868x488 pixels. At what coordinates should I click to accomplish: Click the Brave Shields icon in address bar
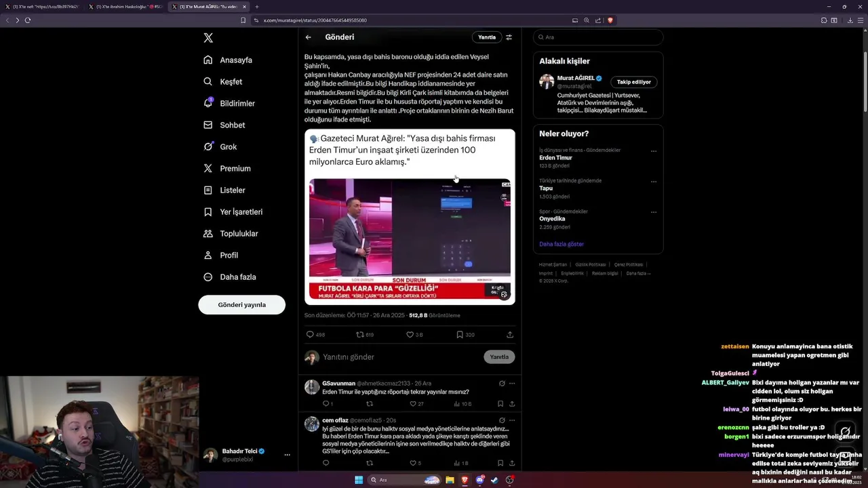(610, 20)
